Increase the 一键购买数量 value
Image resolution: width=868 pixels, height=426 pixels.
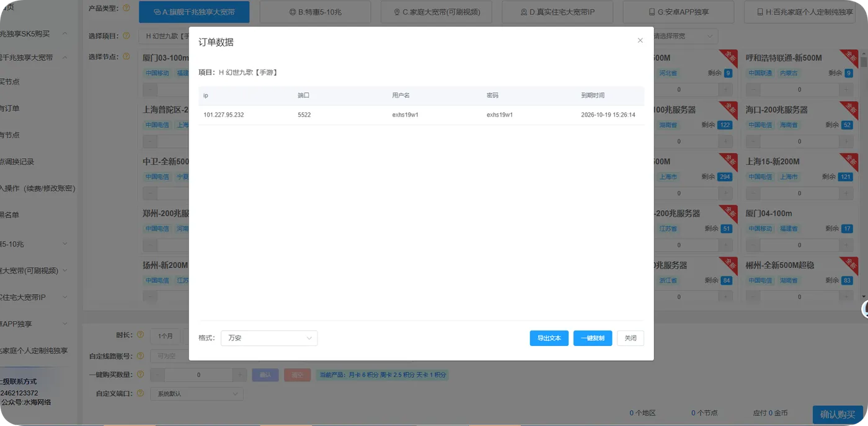(x=240, y=375)
